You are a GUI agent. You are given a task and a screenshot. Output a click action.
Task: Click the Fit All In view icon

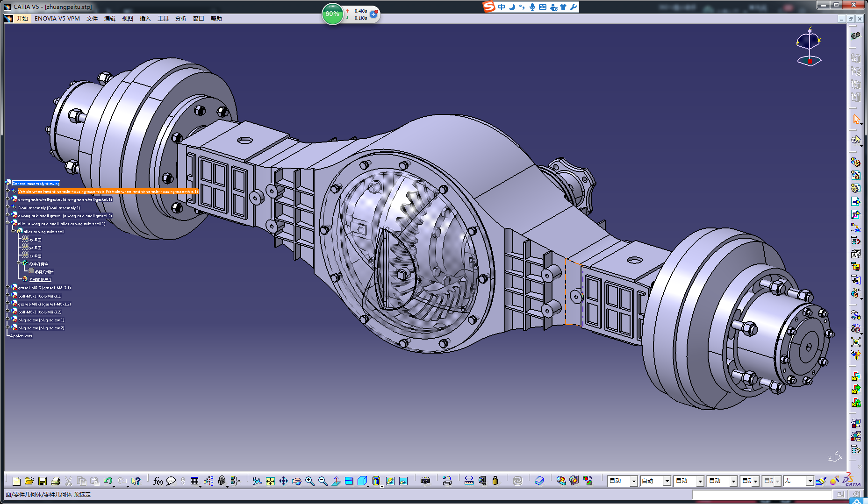[x=270, y=481]
